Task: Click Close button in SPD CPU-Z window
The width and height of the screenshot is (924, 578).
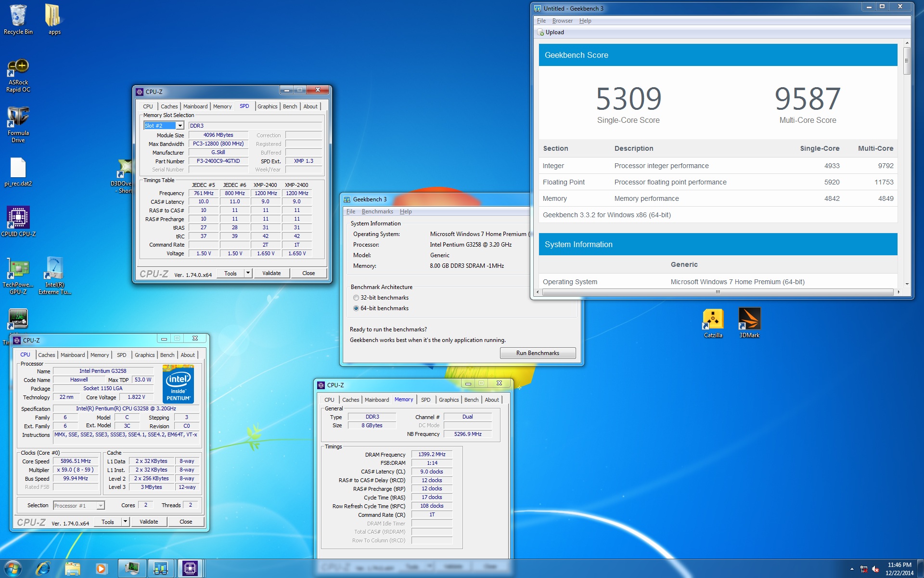Action: click(x=308, y=273)
